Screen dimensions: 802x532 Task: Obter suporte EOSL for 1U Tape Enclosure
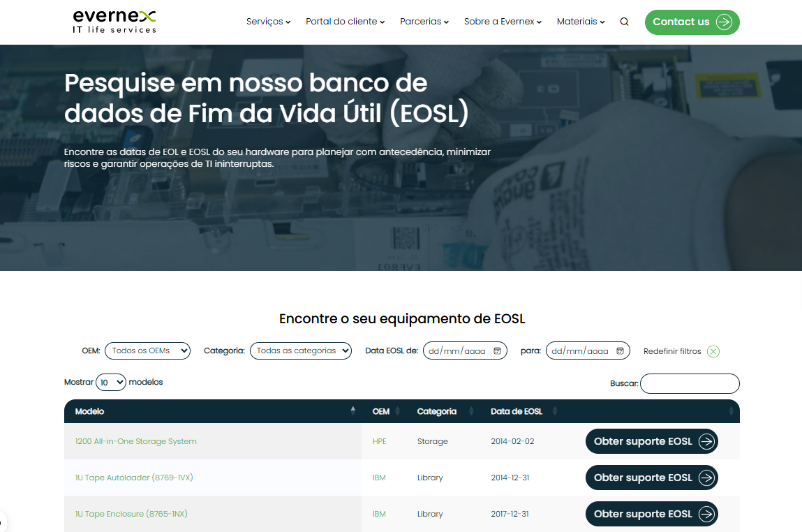(x=652, y=514)
